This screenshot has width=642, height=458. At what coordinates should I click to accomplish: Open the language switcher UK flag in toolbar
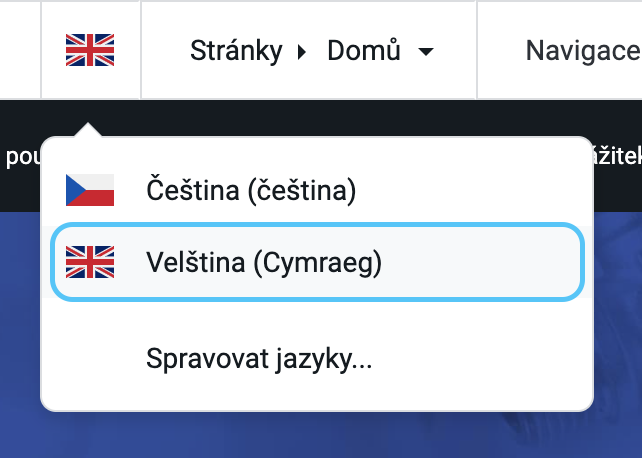click(x=90, y=50)
